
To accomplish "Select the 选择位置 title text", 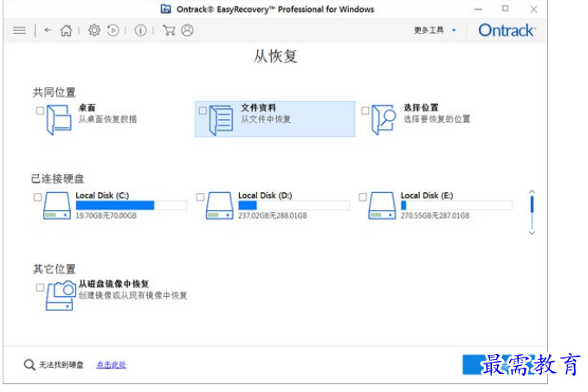I will coord(421,108).
